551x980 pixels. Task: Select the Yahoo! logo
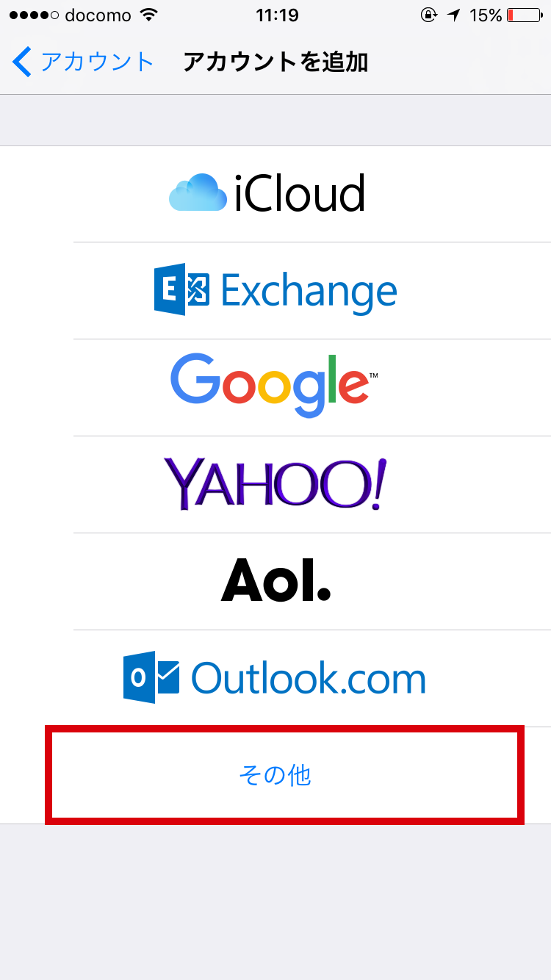[275, 485]
